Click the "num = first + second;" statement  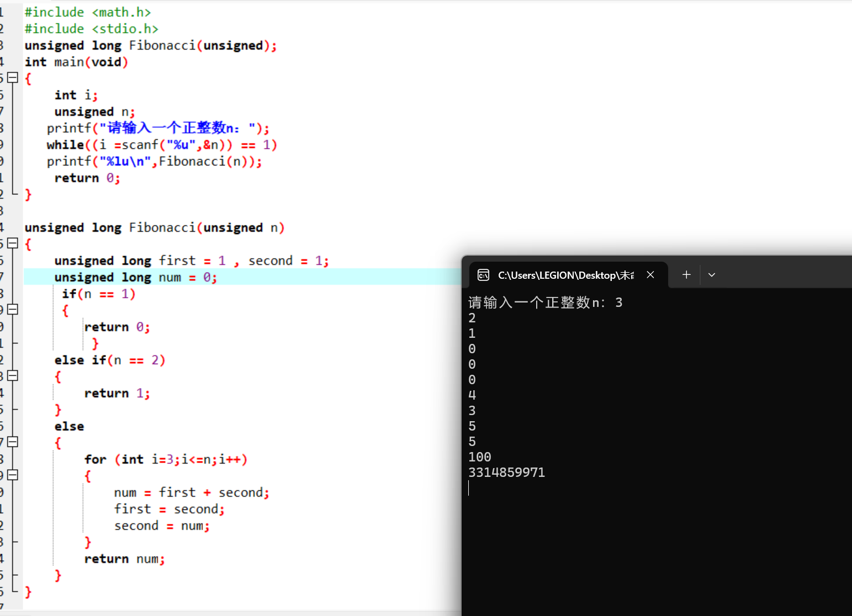[192, 492]
